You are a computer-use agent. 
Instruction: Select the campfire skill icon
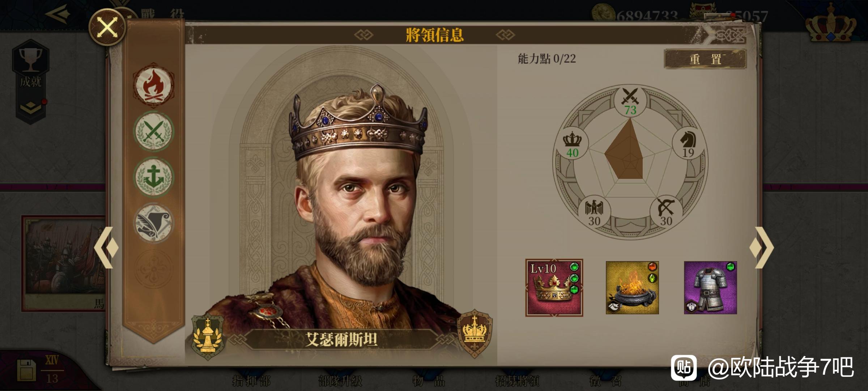[x=154, y=86]
